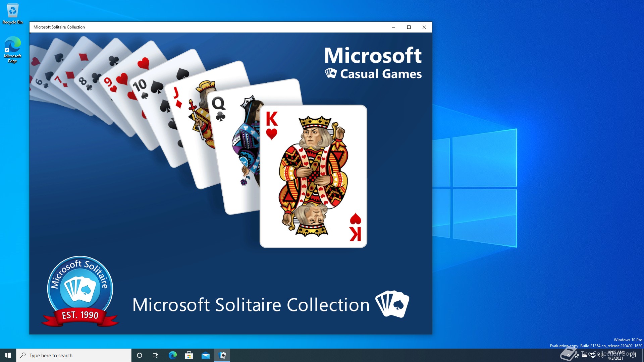The height and width of the screenshot is (362, 644).
Task: Click the Meet Now tray icon
Action: coord(577,355)
